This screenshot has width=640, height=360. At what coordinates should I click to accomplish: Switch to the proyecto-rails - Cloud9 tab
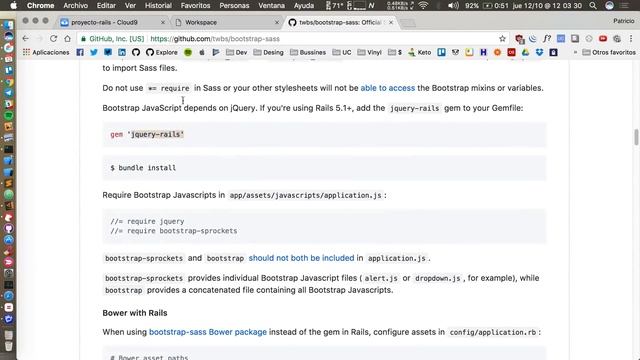[x=112, y=22]
